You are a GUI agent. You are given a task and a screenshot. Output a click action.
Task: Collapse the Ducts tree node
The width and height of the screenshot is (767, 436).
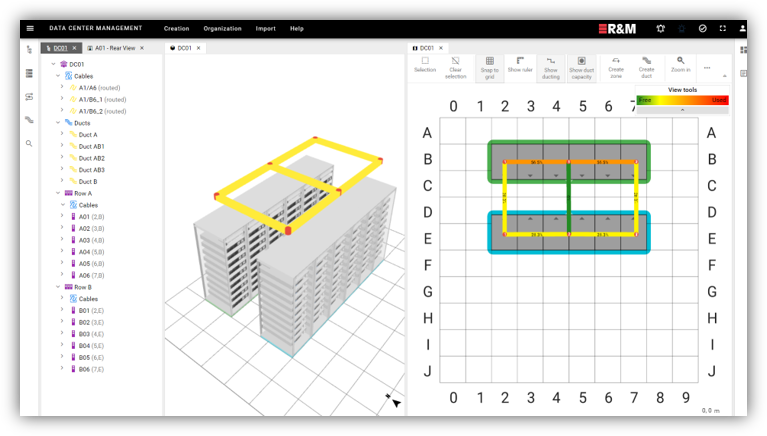58,123
